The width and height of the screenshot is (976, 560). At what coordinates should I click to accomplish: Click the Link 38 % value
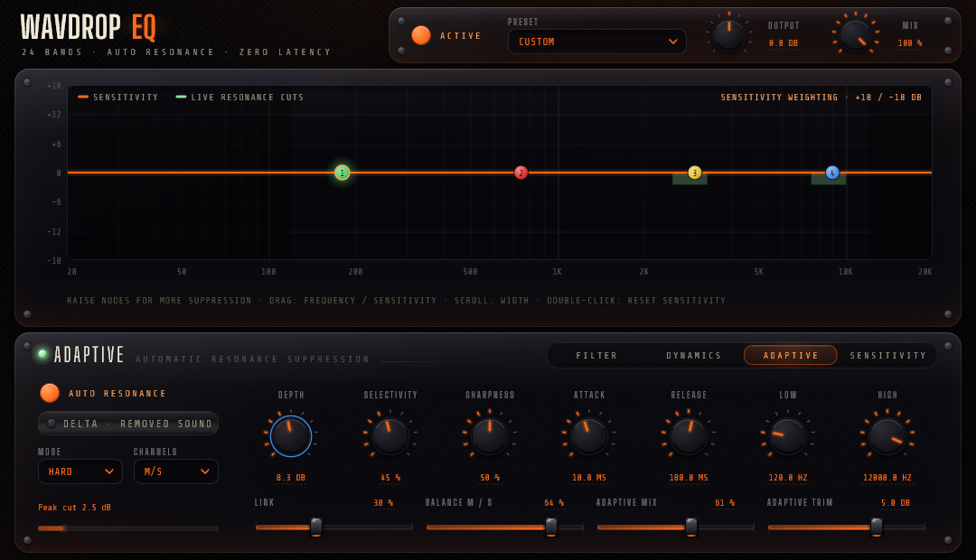(383, 503)
